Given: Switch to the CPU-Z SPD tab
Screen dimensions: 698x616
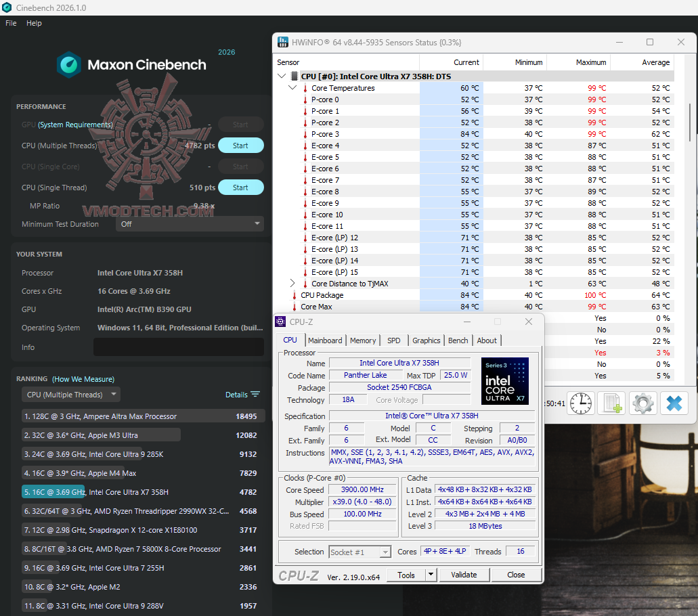Looking at the screenshot, I should tap(393, 340).
